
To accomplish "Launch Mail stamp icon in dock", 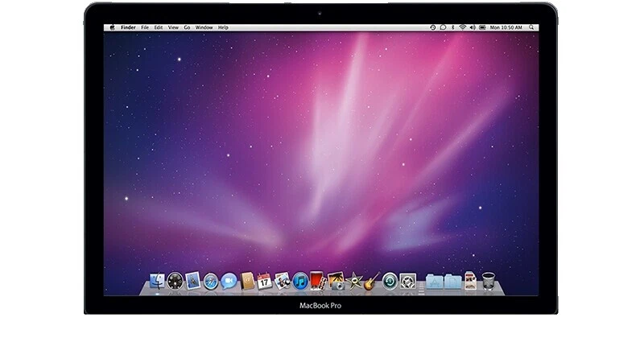I will pos(193,281).
